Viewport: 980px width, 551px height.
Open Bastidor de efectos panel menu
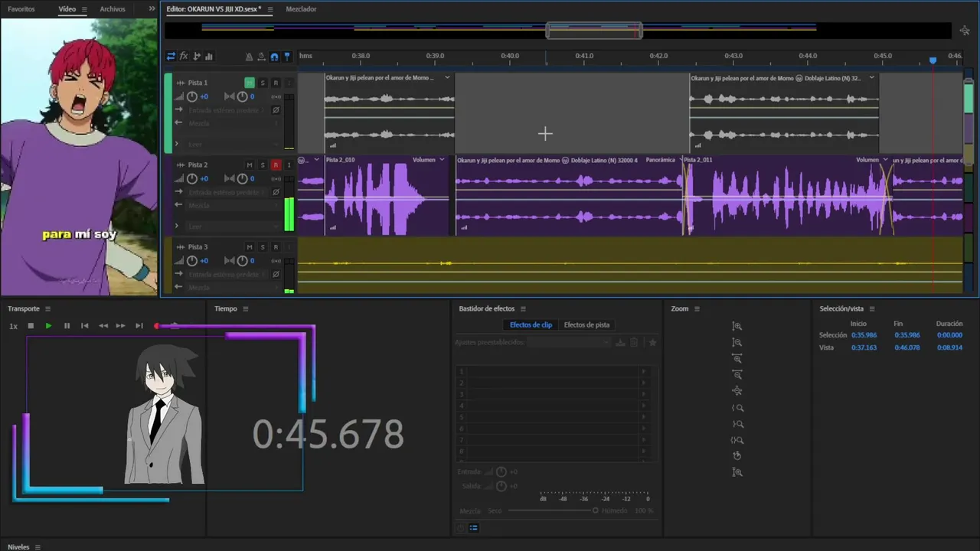pos(523,309)
